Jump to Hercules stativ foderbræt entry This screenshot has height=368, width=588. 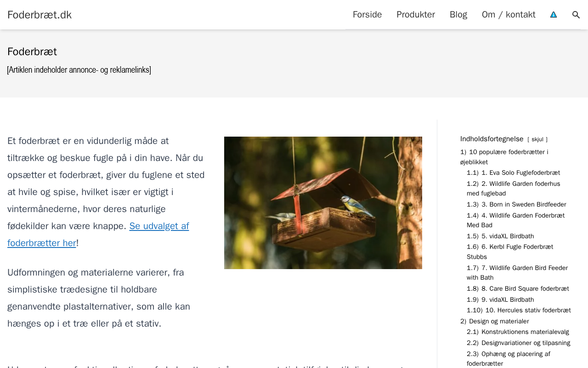tap(519, 310)
